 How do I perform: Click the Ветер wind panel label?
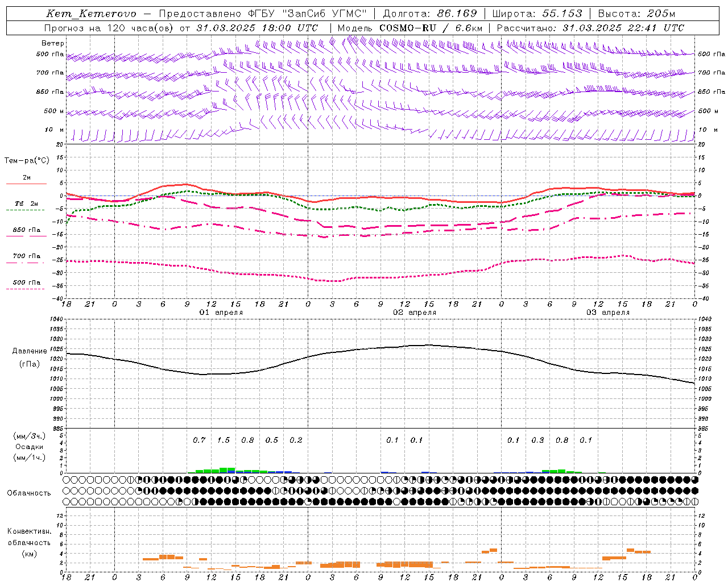click(53, 43)
